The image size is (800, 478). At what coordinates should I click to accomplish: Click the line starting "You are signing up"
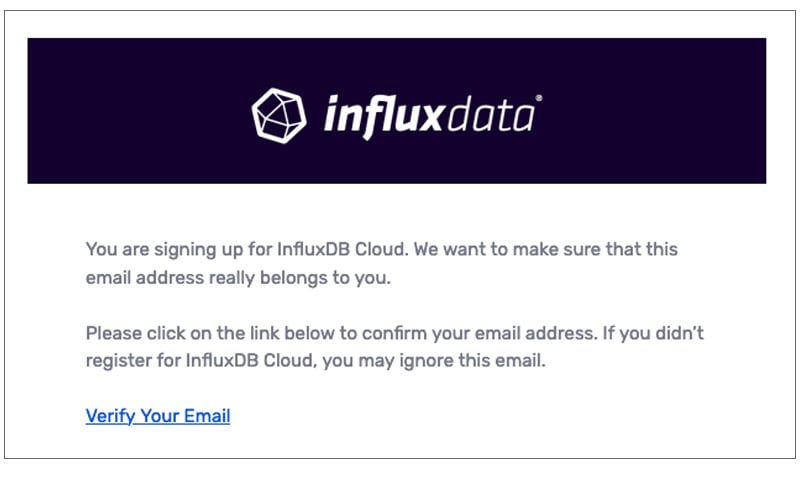(382, 249)
